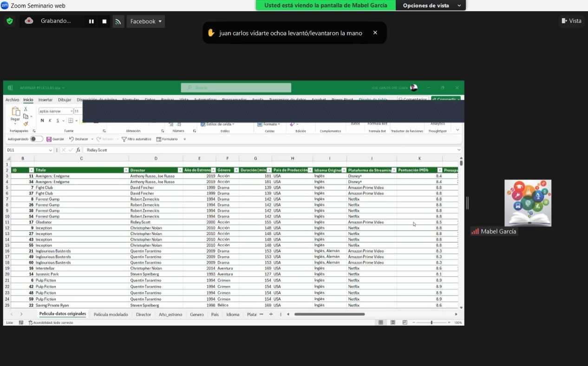Image resolution: width=588 pixels, height=366 pixels.
Task: Click the Excel search box
Action: tap(236, 88)
